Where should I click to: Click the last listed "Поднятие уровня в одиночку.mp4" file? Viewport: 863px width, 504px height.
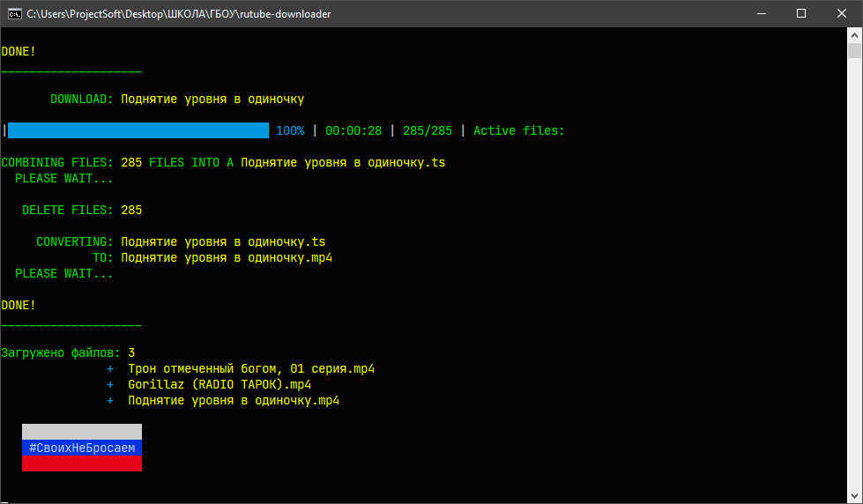234,400
